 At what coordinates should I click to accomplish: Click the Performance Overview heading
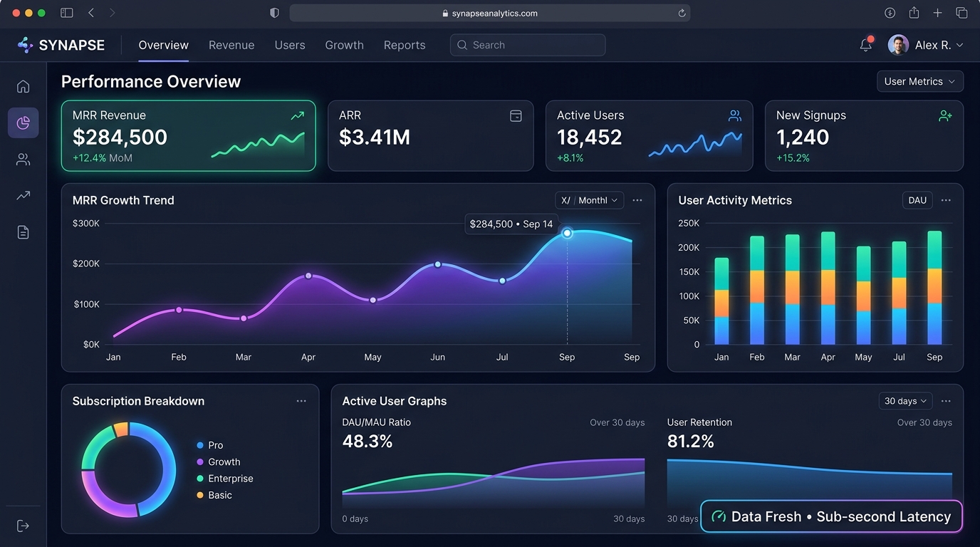[x=151, y=82]
